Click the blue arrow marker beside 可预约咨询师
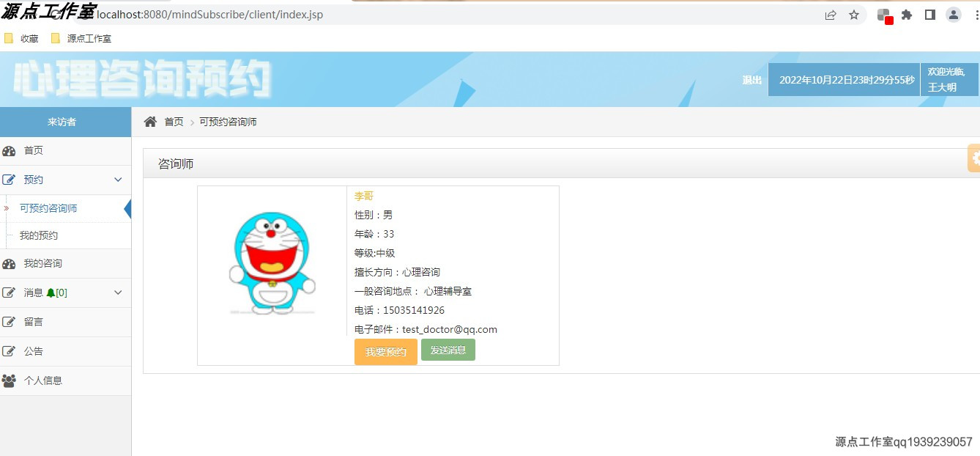980x456 pixels. click(129, 208)
